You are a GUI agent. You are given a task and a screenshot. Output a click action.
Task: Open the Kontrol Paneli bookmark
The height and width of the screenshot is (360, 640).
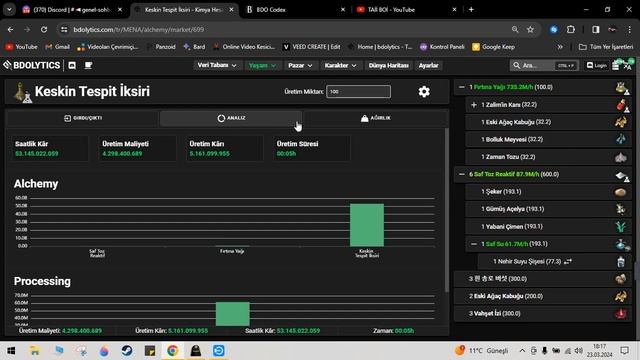tap(442, 47)
